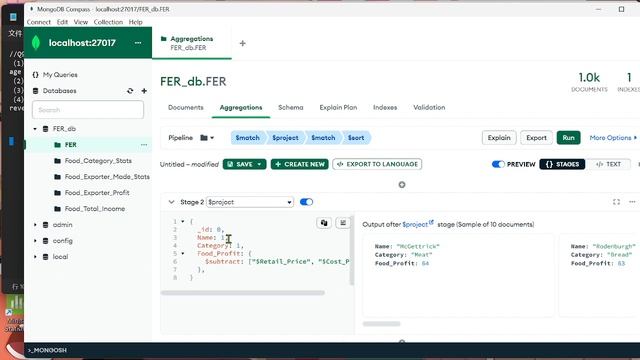640x360 pixels.
Task: Click the McGettrick preview document card
Action: tap(458, 276)
